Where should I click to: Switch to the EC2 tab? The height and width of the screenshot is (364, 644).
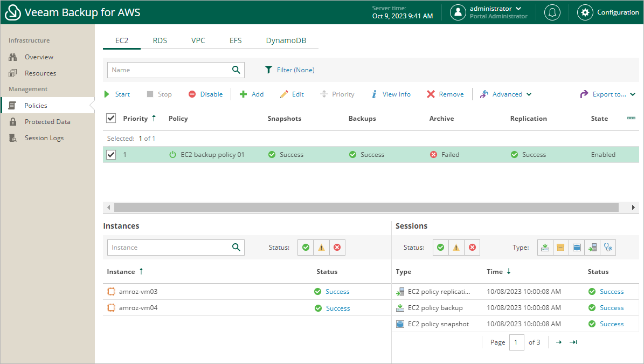click(122, 40)
